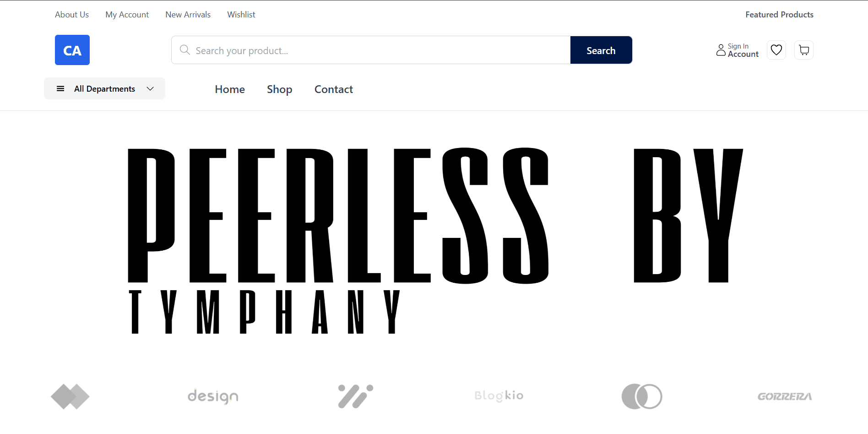
Task: Click the All Departments chevron arrow
Action: 150,88
